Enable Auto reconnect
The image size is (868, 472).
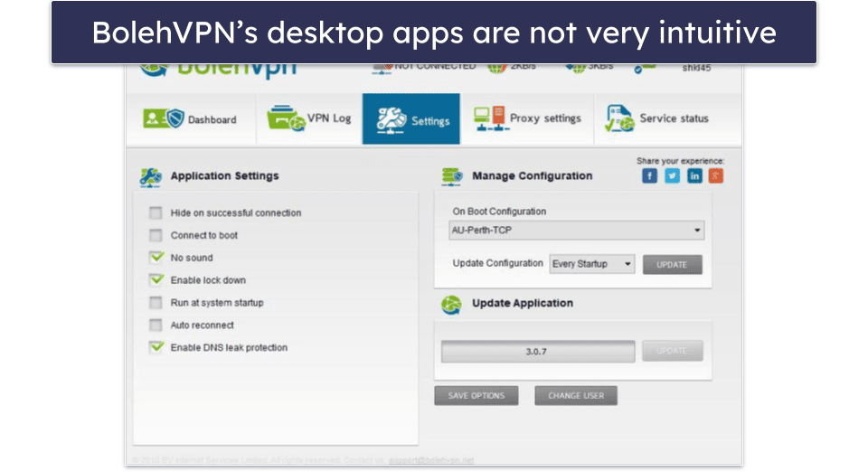point(156,325)
